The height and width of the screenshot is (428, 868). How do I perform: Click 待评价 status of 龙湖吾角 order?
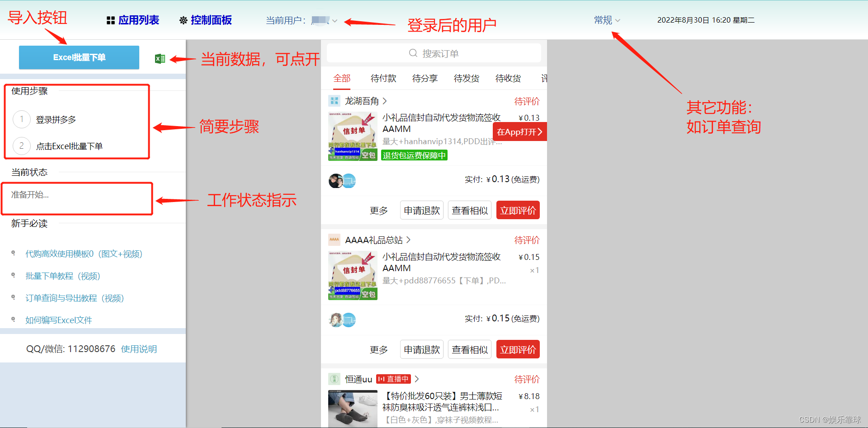tap(527, 101)
